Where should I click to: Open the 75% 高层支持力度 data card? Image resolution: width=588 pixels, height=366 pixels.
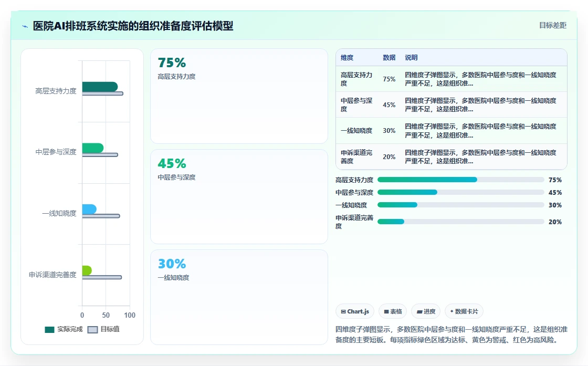click(x=239, y=96)
